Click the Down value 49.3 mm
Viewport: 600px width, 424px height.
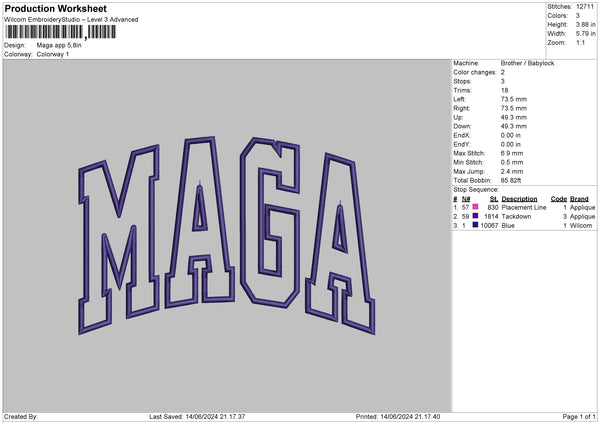(x=514, y=126)
